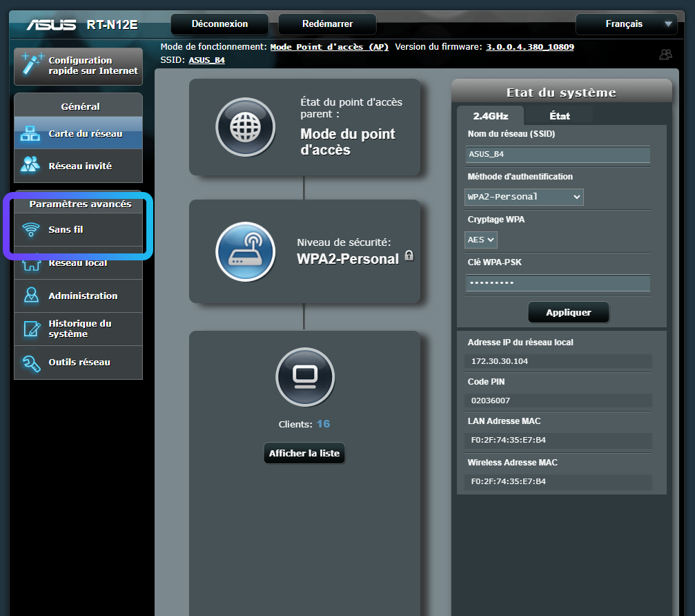
Task: Click the Clé WPA-PSK password field
Action: (x=558, y=283)
